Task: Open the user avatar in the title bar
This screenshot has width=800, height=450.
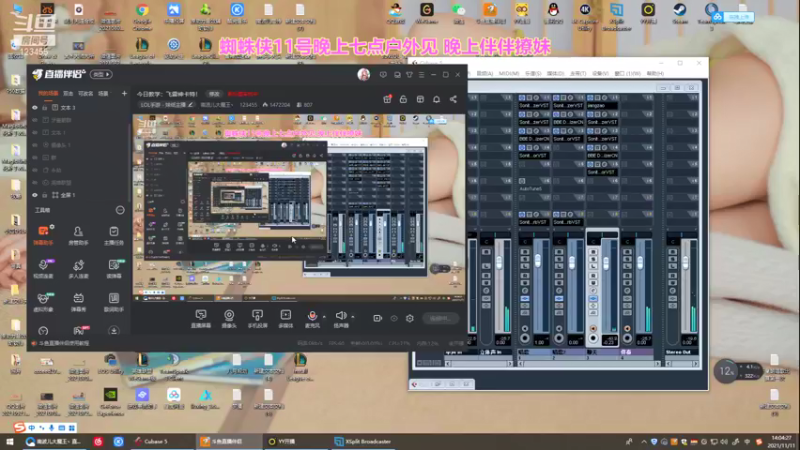Action: click(x=364, y=74)
